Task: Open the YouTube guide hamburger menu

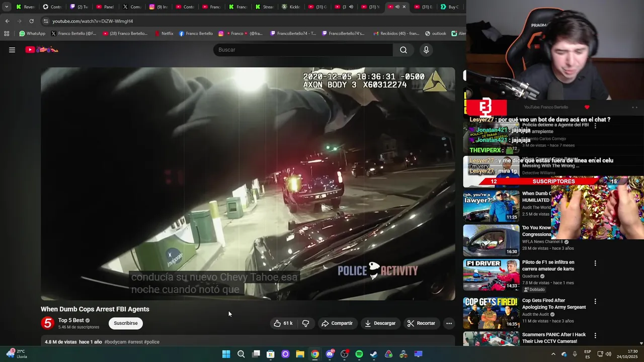Action: pyautogui.click(x=12, y=50)
